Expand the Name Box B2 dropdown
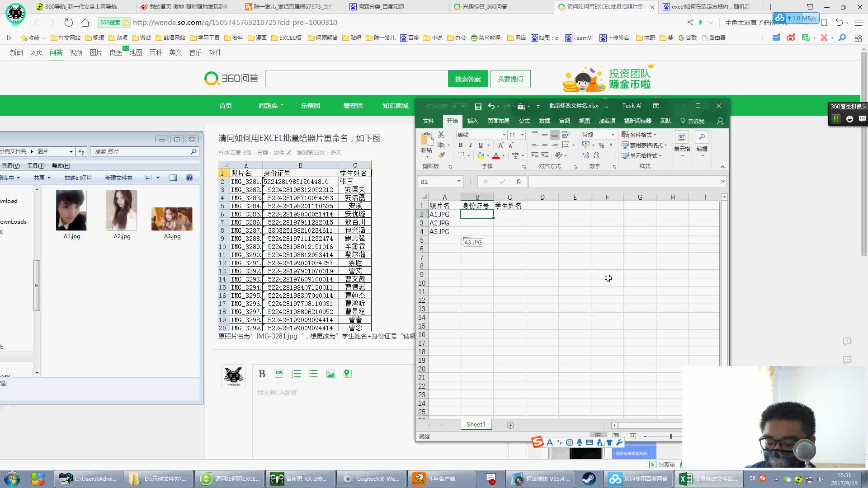868x488 pixels. (x=459, y=182)
